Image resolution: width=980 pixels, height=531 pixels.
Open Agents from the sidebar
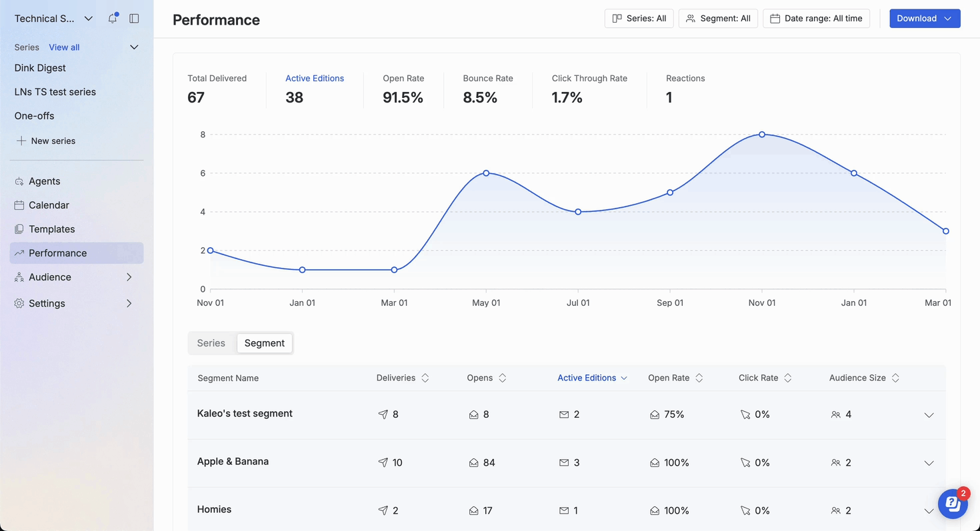point(44,181)
